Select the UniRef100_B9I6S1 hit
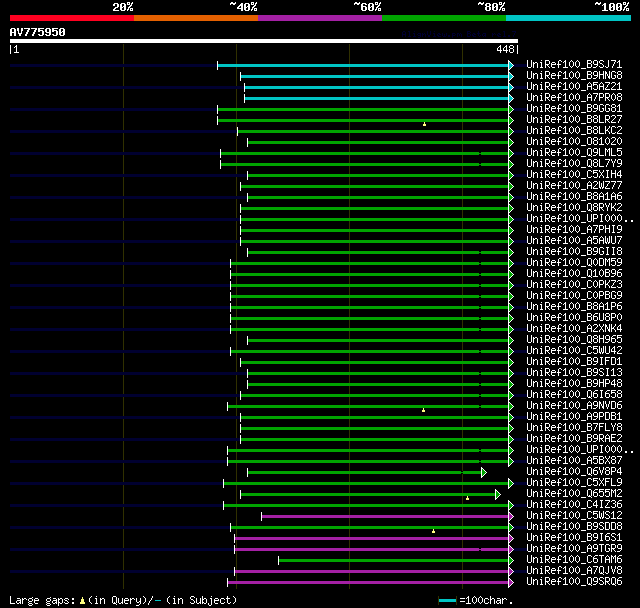 574,538
